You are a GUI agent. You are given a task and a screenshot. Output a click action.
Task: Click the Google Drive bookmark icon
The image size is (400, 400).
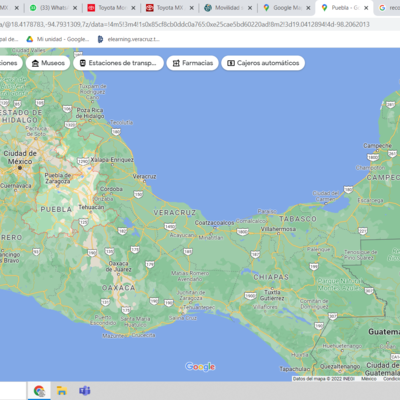click(x=30, y=39)
